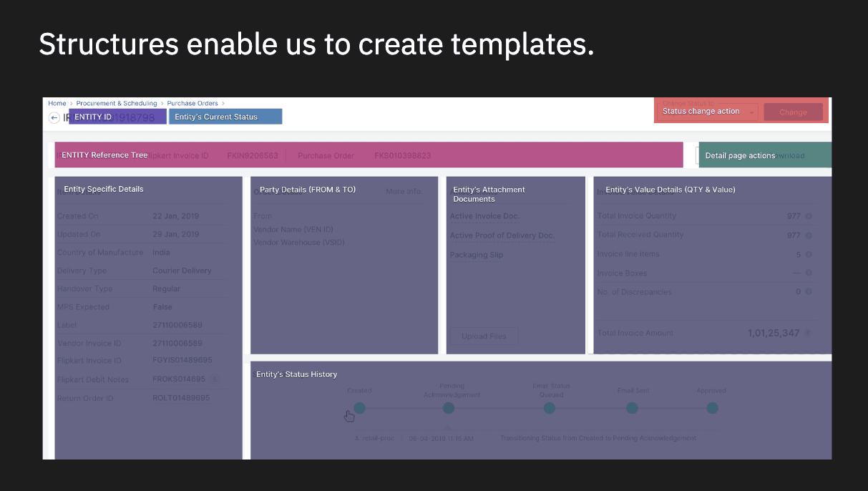Open Active Proof of Delivery Doc.

click(502, 235)
